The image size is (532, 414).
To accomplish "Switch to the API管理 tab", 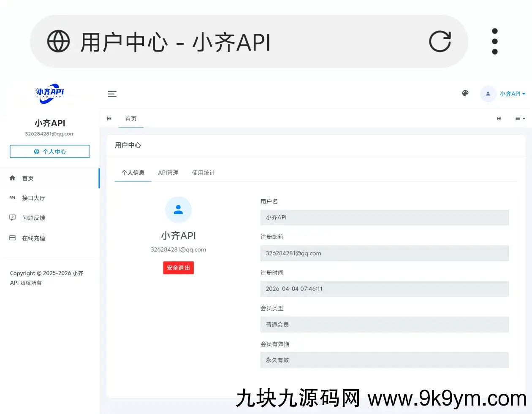I will 168,173.
